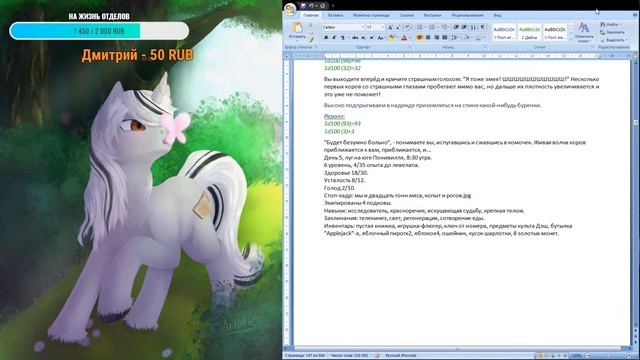Image resolution: width=640 pixels, height=360 pixels.
Task: Toggle Italic formatting
Action: click(x=334, y=38)
